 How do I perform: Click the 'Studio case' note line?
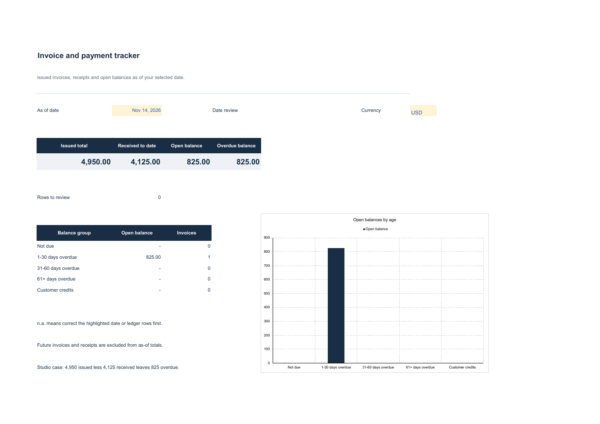point(108,367)
